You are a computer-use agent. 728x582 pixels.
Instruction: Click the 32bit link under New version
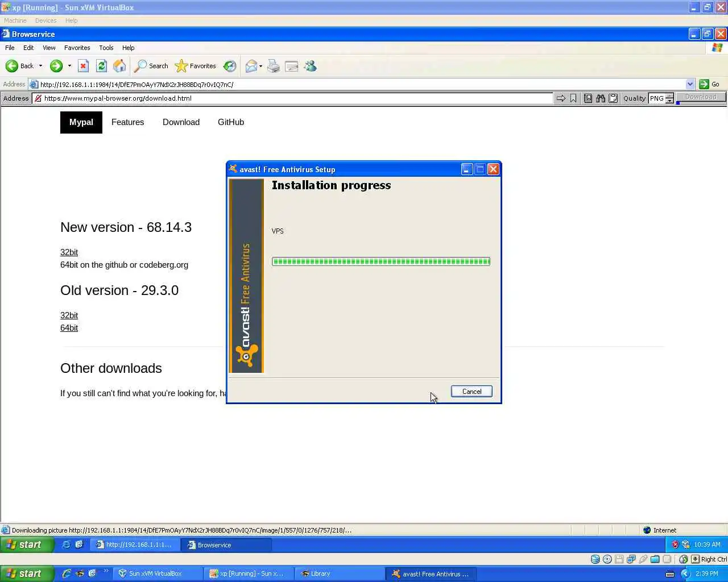pyautogui.click(x=69, y=252)
